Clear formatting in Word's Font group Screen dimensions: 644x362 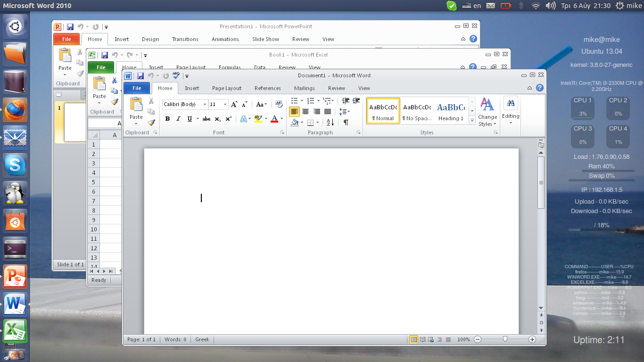(x=279, y=105)
